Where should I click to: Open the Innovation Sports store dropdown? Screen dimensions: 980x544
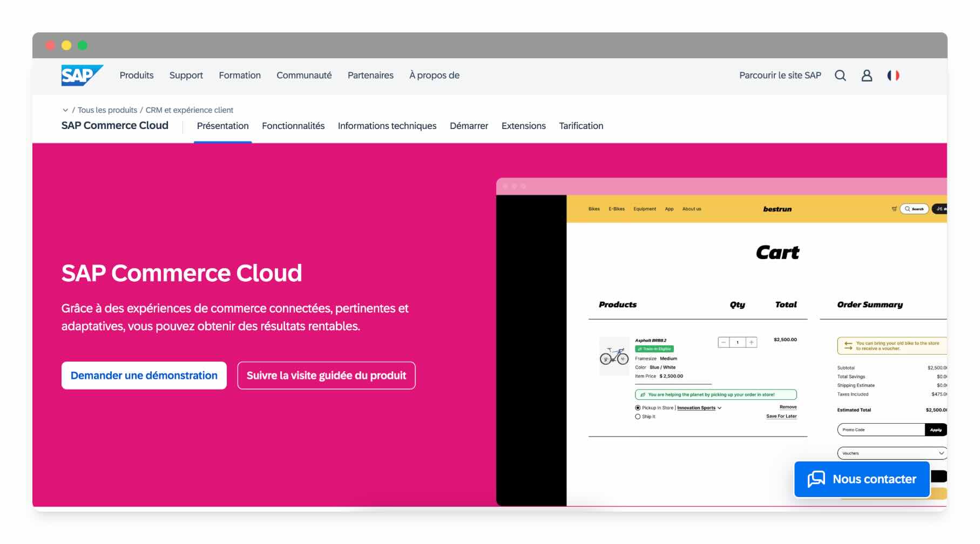point(699,408)
